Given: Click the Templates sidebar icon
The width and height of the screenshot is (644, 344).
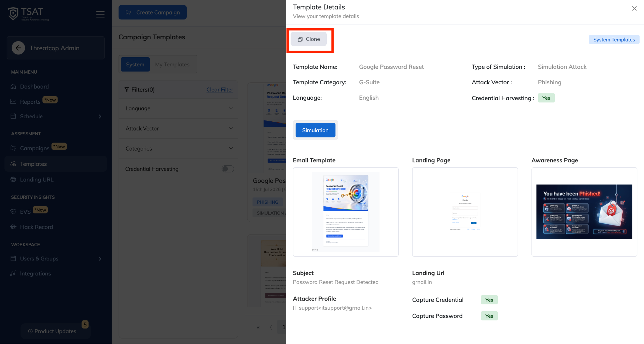Looking at the screenshot, I should (13, 164).
